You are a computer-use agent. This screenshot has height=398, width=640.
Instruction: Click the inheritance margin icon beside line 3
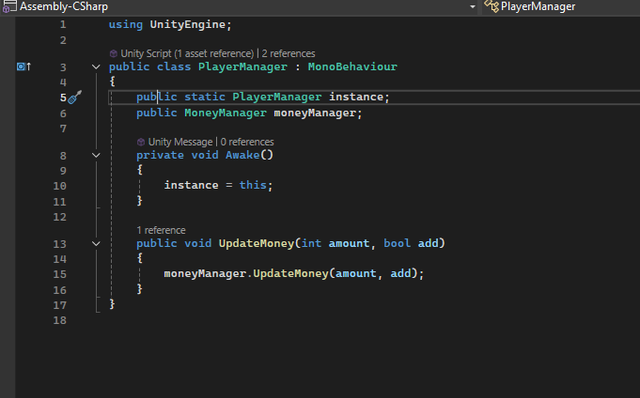coord(24,67)
